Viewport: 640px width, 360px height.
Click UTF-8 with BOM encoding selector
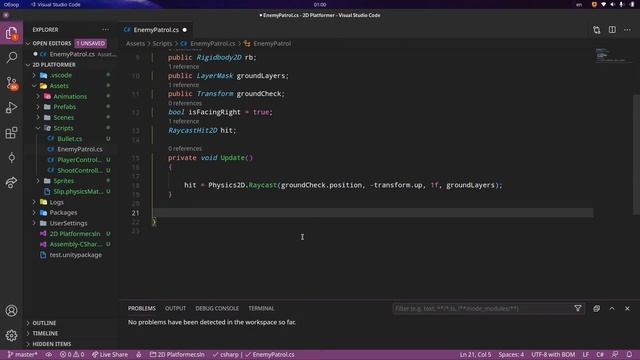(x=553, y=354)
